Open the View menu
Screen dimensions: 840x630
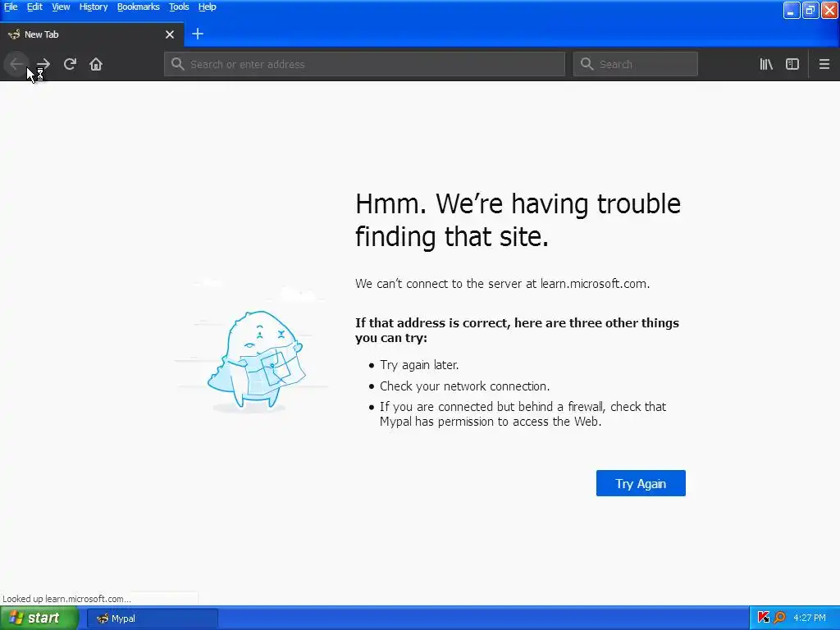[61, 7]
